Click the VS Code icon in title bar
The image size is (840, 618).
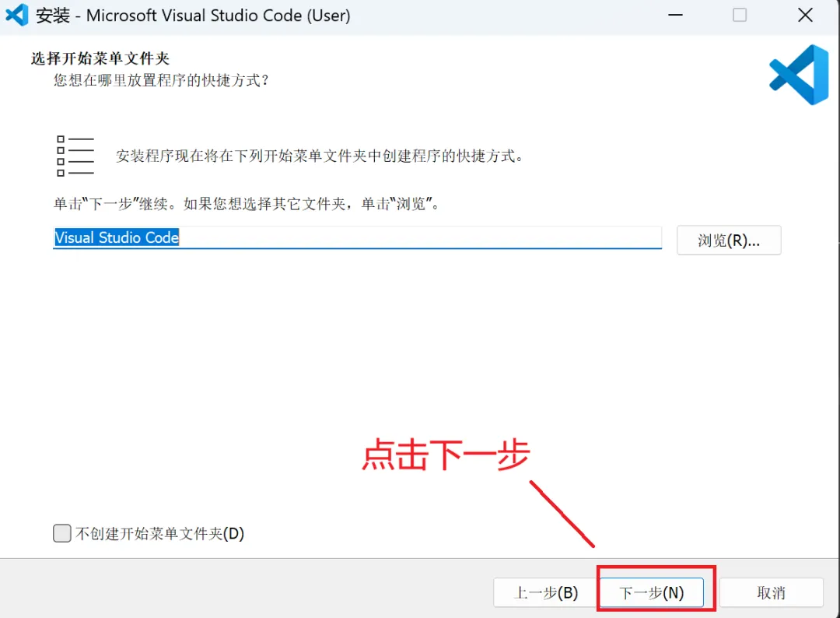pos(16,15)
